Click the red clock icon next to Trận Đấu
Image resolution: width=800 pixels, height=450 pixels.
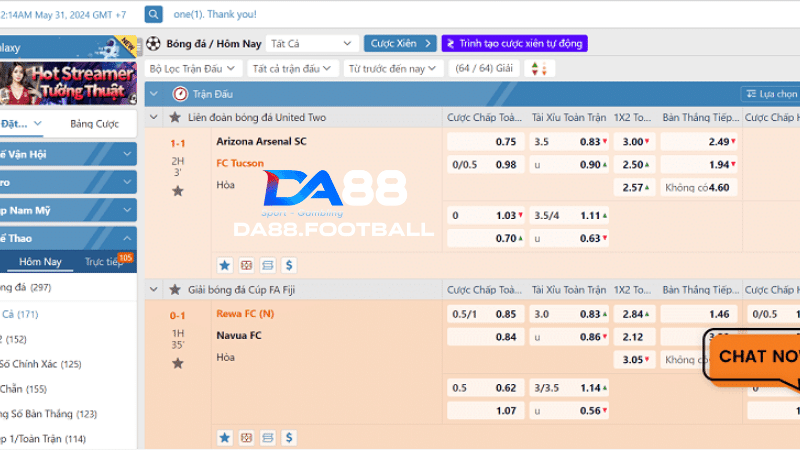point(180,94)
